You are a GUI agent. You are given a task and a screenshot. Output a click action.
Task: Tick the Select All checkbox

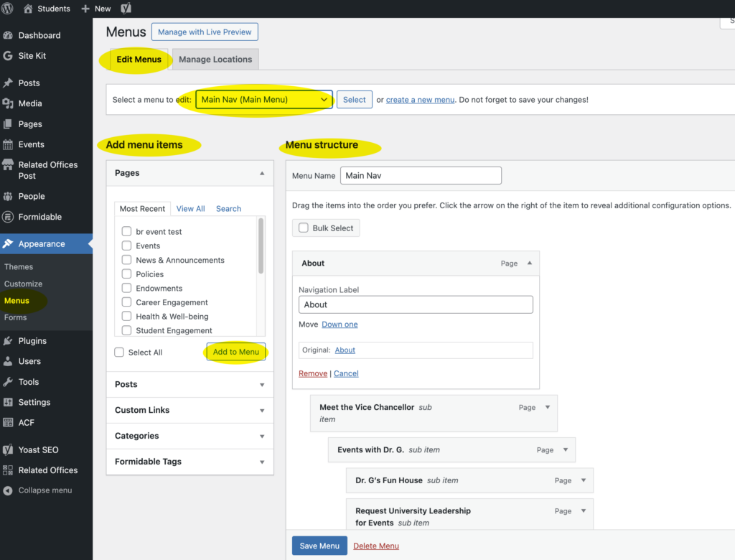(119, 353)
